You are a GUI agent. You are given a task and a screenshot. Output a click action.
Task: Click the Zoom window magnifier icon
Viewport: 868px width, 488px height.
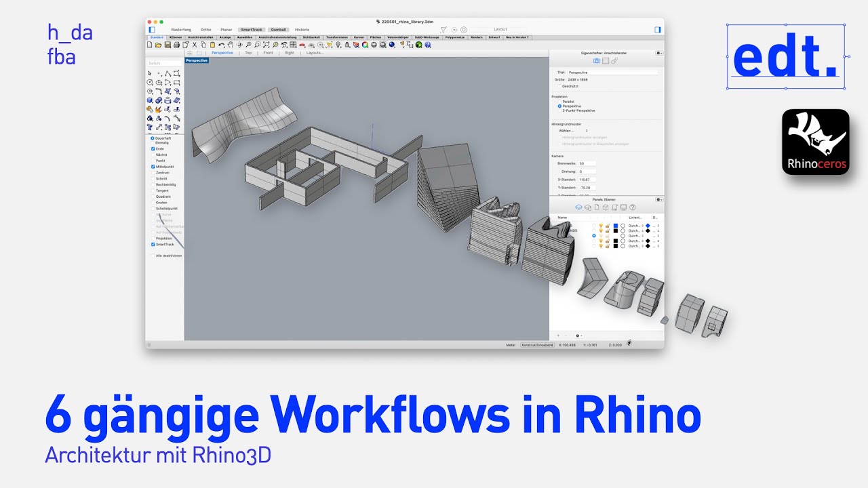(x=258, y=45)
